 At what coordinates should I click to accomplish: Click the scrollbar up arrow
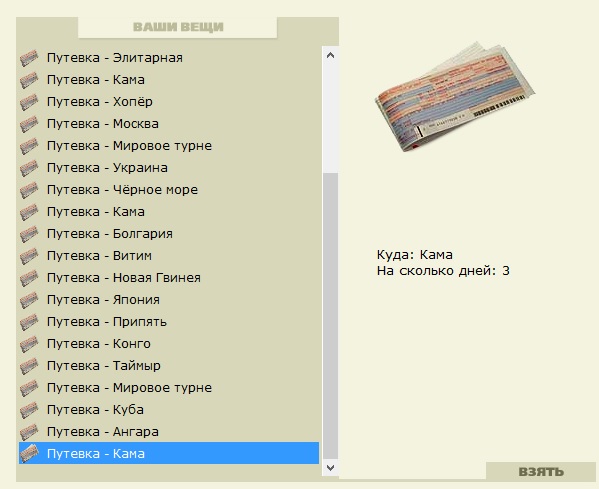coord(331,55)
